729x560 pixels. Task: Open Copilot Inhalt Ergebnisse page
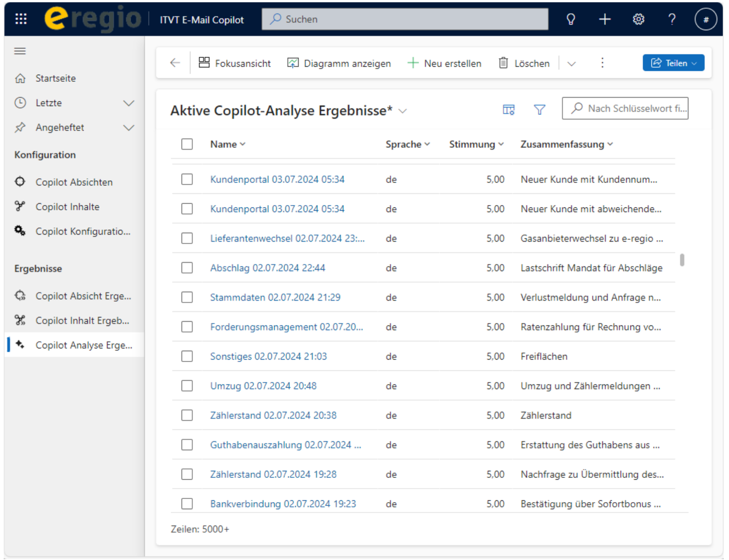click(x=82, y=320)
